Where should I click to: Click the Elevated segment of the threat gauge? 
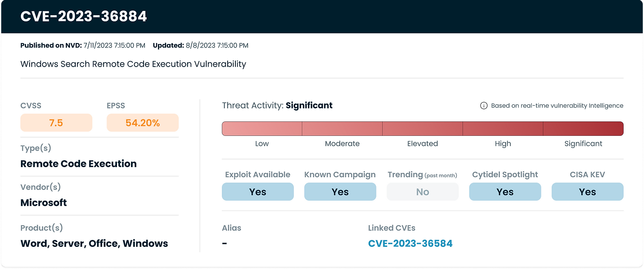point(423,128)
